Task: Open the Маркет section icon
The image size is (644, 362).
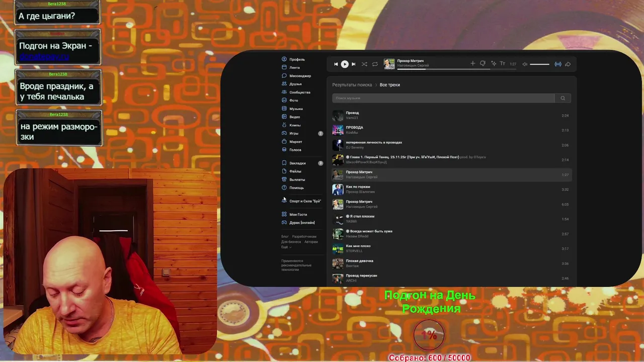Action: (x=284, y=142)
